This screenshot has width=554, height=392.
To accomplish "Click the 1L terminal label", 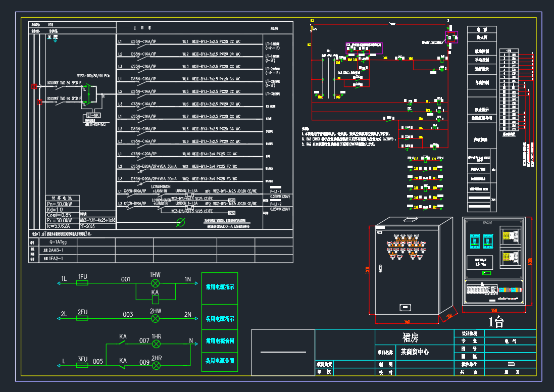I will point(64,278).
